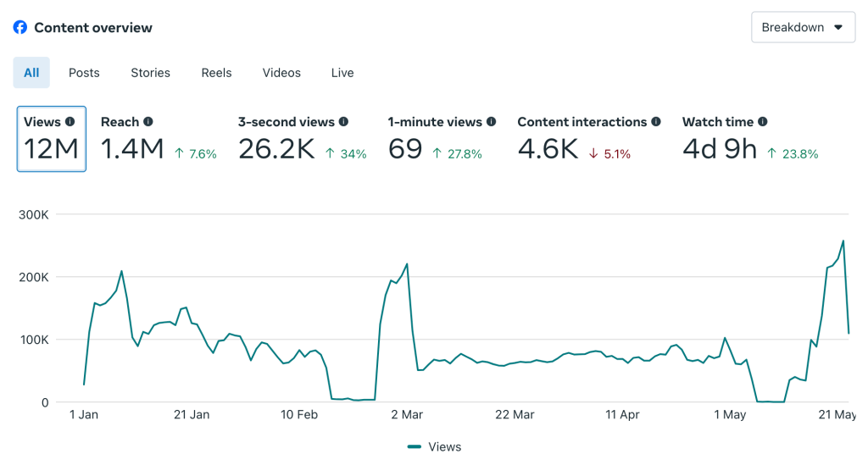Select the Reach 1.4M metric

click(x=159, y=139)
